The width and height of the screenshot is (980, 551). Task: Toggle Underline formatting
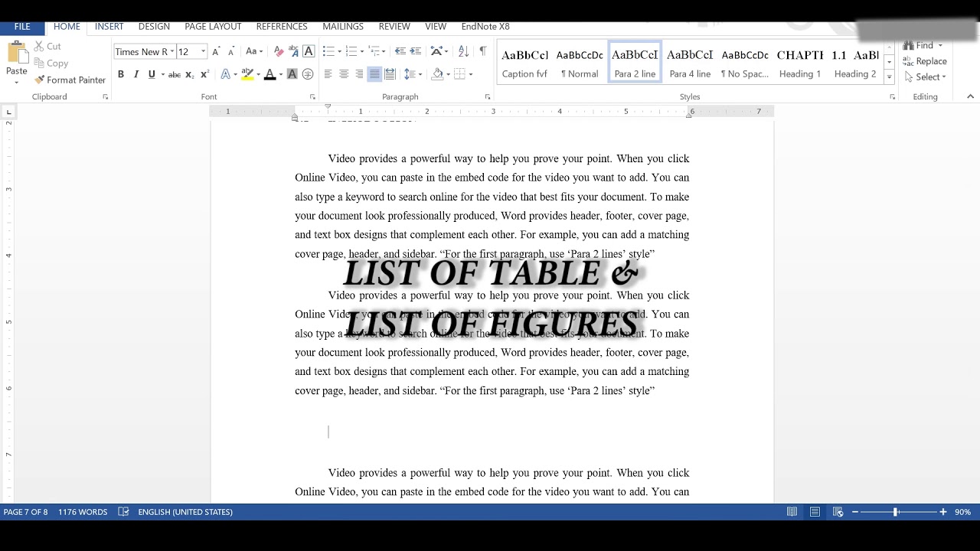click(x=152, y=74)
